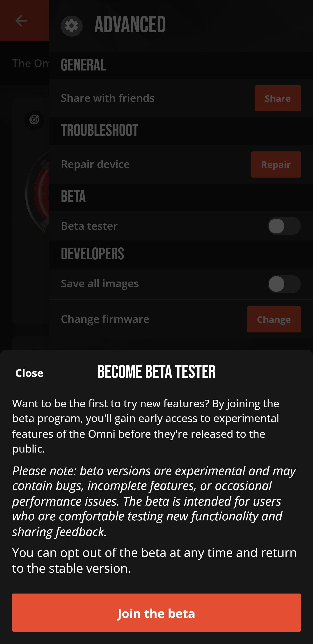Tap the Change firmware label
This screenshot has width=313, height=644.
click(x=105, y=319)
